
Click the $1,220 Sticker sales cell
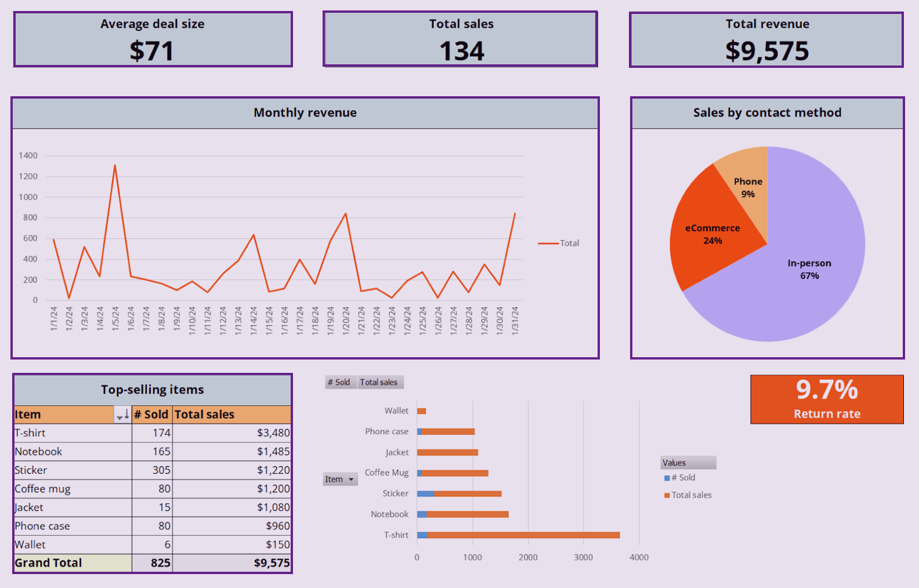[x=231, y=470]
